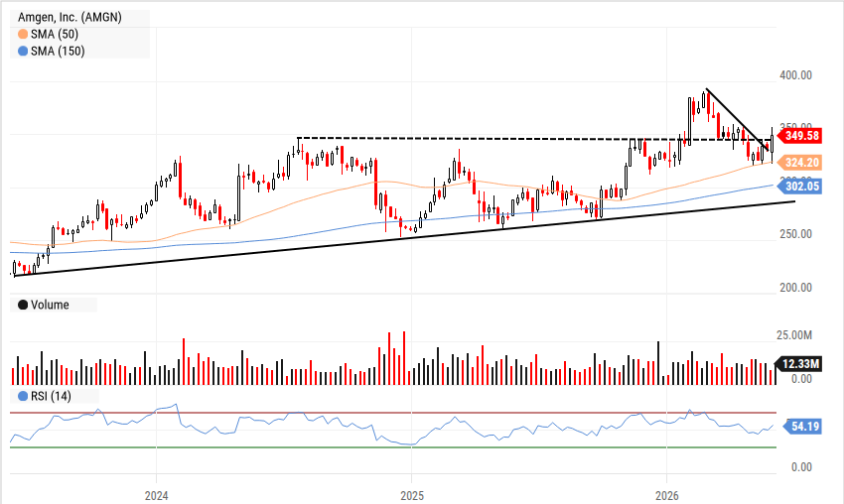
Task: Click the 2025 date axis label
Action: (412, 495)
